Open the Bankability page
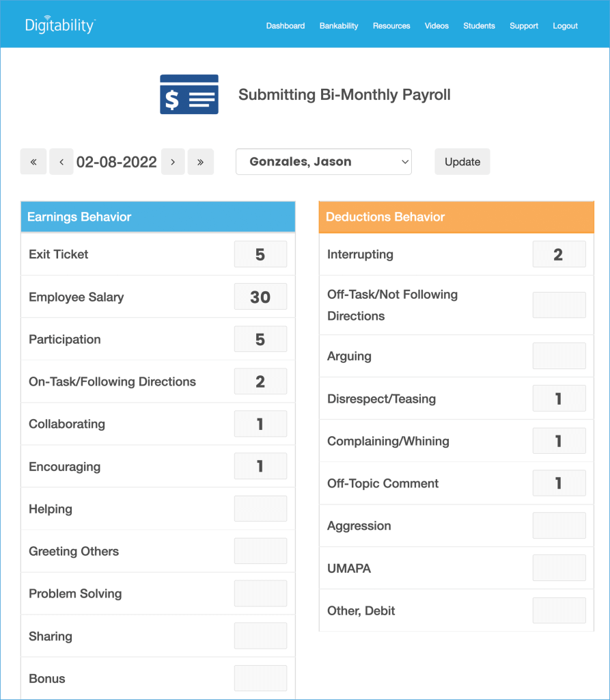This screenshot has height=700, width=610. [x=338, y=26]
